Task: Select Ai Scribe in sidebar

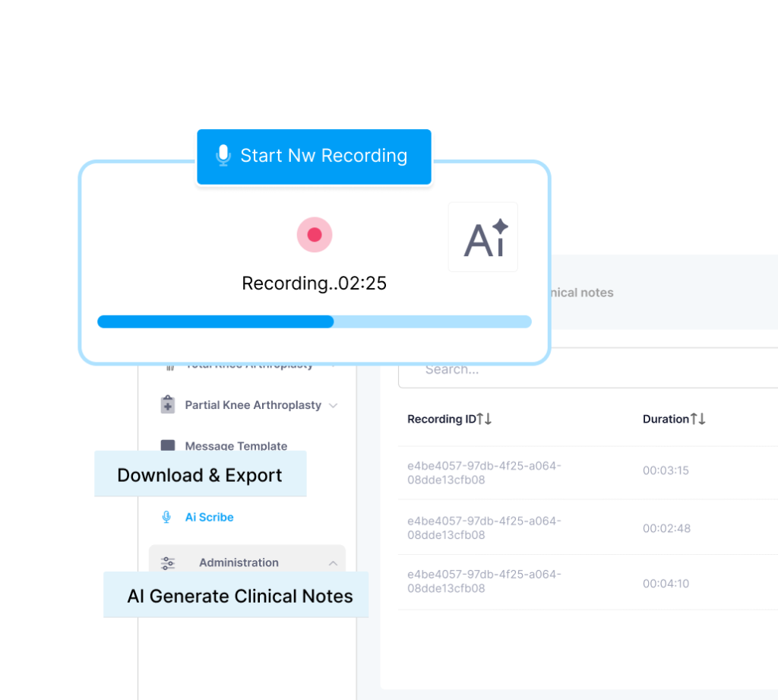Action: (x=210, y=518)
